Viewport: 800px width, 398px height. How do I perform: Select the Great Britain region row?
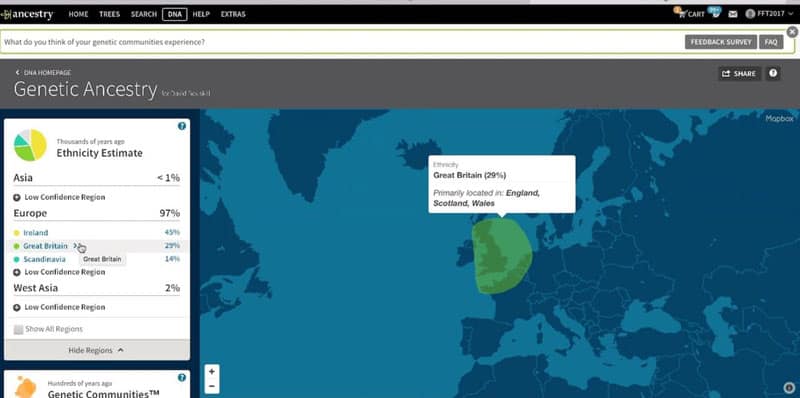pos(96,246)
